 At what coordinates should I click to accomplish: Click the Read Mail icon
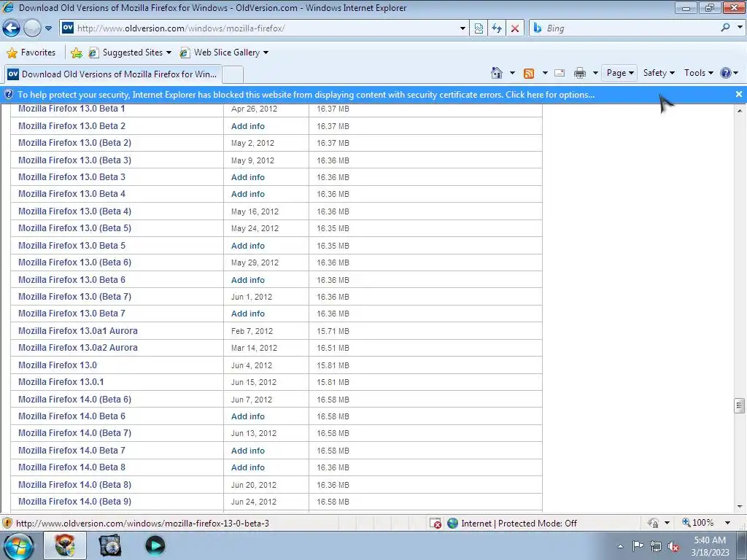[x=560, y=73]
